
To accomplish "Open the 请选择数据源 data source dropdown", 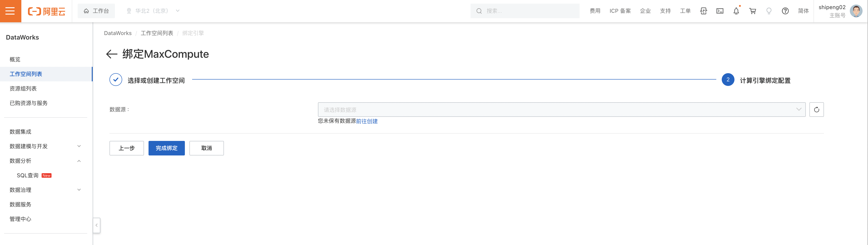I will pos(562,110).
